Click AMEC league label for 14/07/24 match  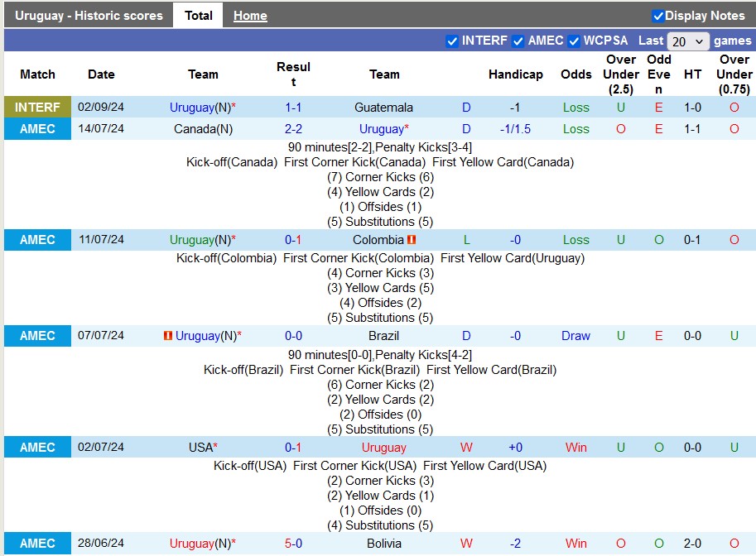37,129
